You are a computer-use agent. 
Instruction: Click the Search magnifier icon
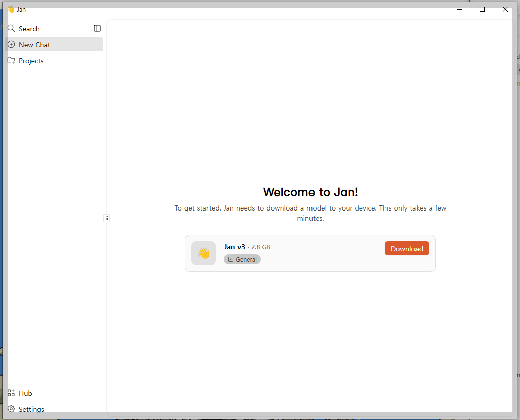pyautogui.click(x=11, y=28)
